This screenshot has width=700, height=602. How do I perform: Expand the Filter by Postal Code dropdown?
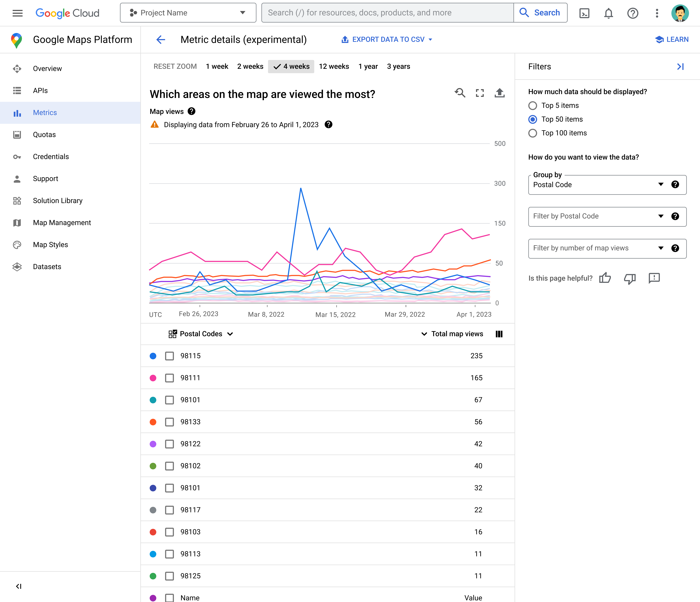click(x=661, y=216)
